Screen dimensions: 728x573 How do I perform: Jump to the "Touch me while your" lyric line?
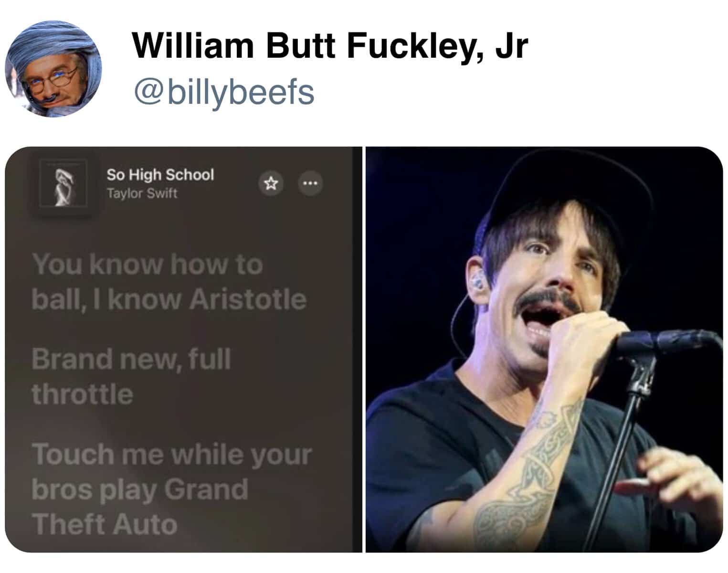tap(172, 454)
